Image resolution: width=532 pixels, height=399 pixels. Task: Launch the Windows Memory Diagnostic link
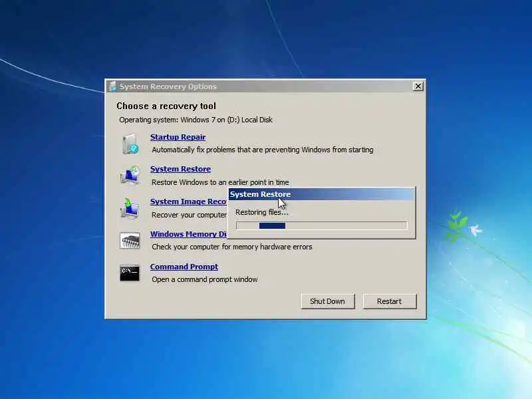click(x=189, y=234)
